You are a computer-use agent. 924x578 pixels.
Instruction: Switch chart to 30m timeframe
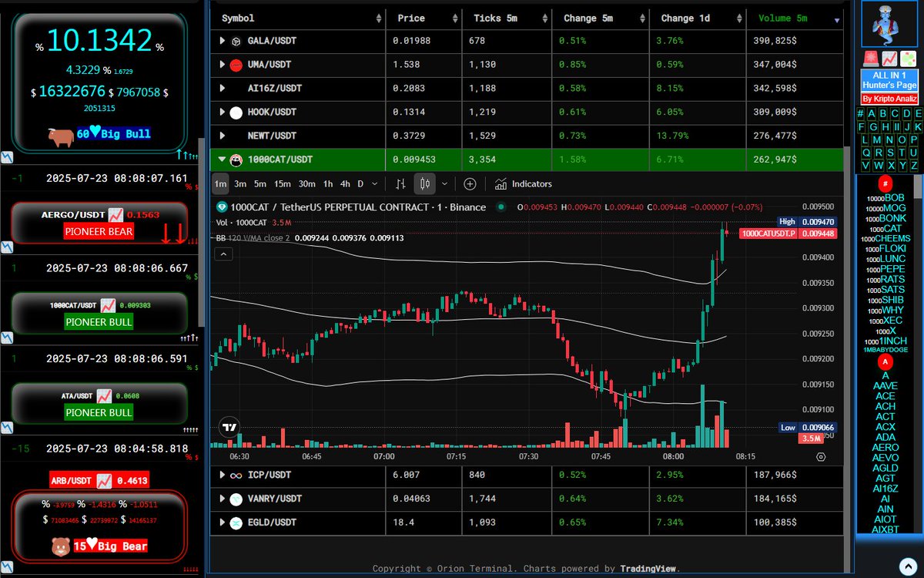tap(307, 184)
